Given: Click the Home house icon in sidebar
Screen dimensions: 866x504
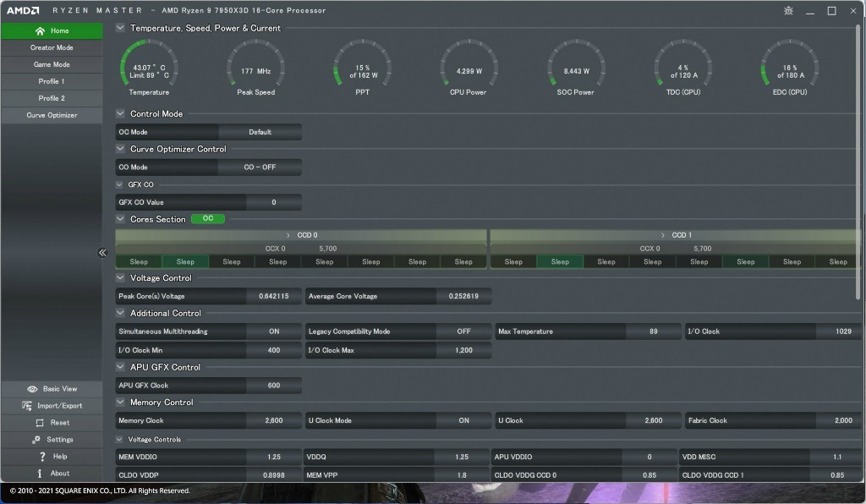Looking at the screenshot, I should coord(40,31).
